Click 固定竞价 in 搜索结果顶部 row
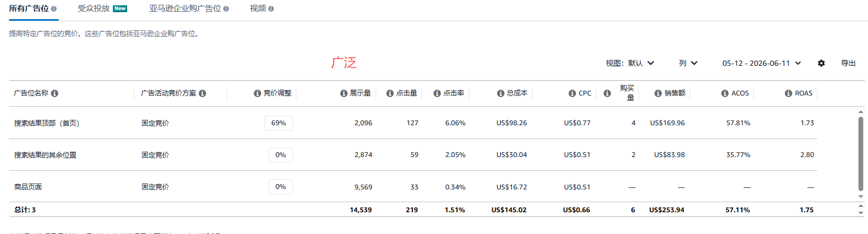Image resolution: width=868 pixels, height=234 pixels. coord(155,123)
